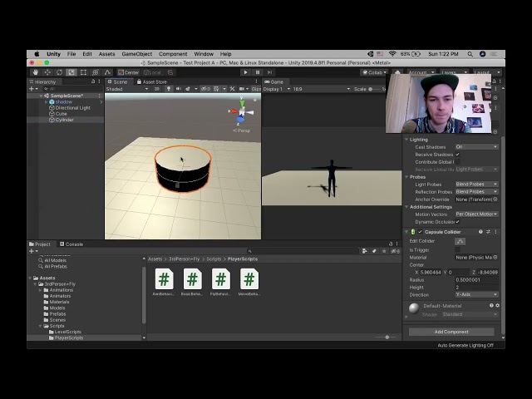Viewport: 532px width, 399px height.
Task: Adjust Project asset icon size slider
Action: point(386,337)
